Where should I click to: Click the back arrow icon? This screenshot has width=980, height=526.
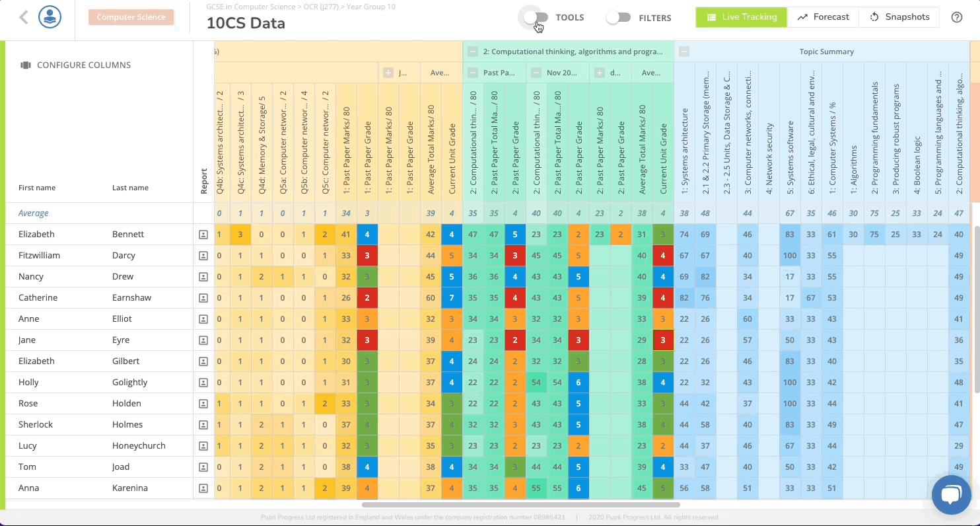(x=24, y=18)
